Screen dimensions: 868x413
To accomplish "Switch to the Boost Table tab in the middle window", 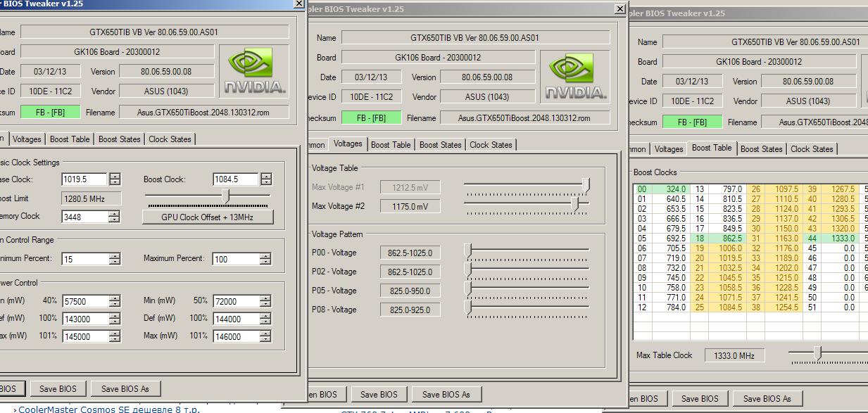I will point(391,145).
